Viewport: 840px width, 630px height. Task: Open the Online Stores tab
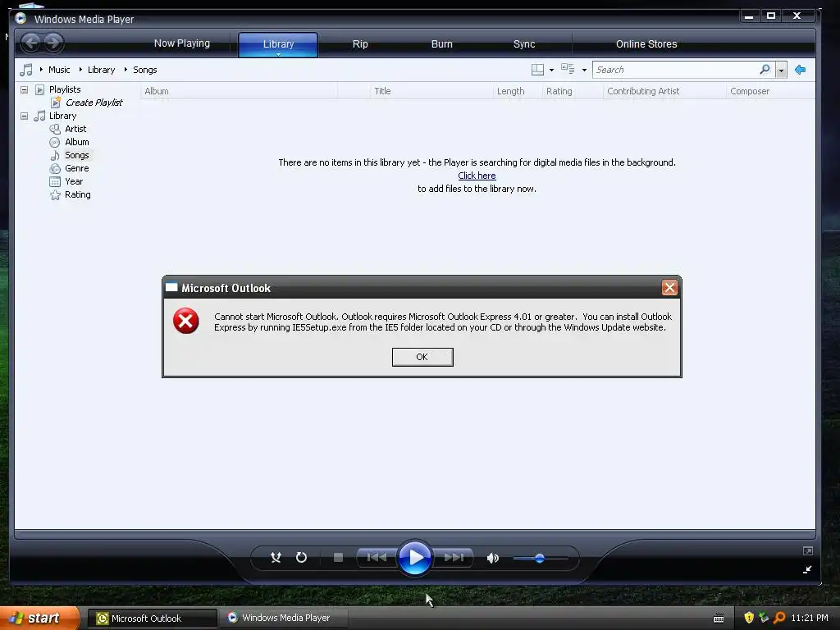point(646,44)
